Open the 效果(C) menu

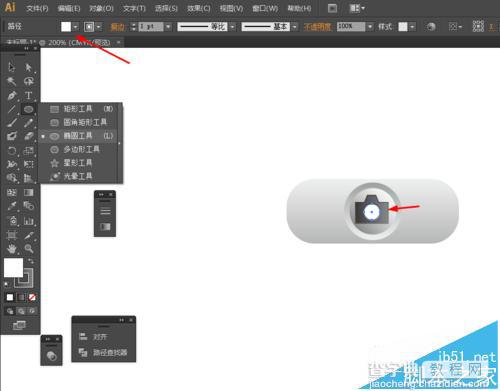199,8
